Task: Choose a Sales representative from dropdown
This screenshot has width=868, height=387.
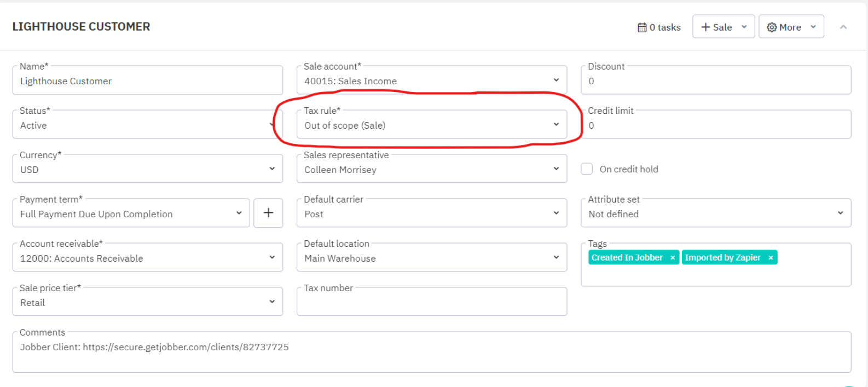Action: pyautogui.click(x=431, y=170)
